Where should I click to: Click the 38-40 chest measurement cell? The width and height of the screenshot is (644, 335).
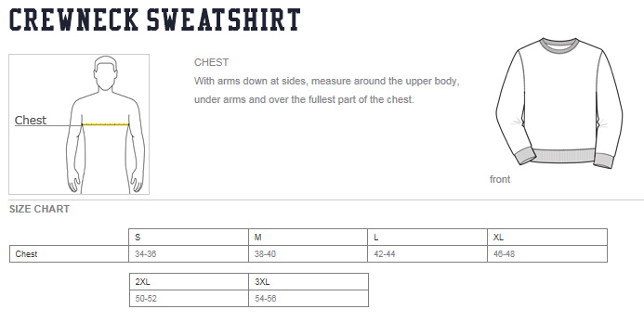[x=308, y=254]
